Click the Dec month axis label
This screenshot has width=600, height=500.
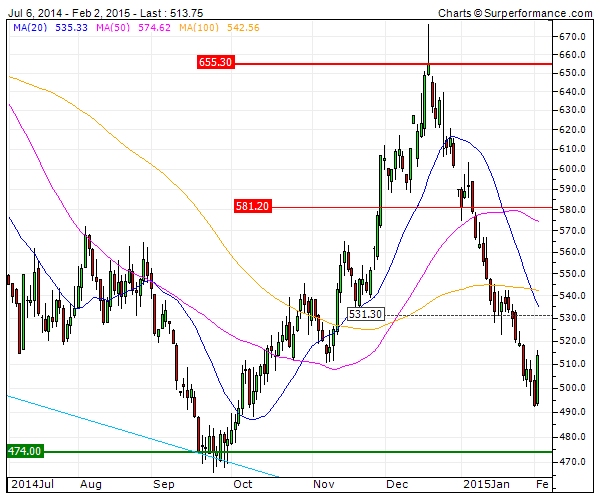[397, 484]
